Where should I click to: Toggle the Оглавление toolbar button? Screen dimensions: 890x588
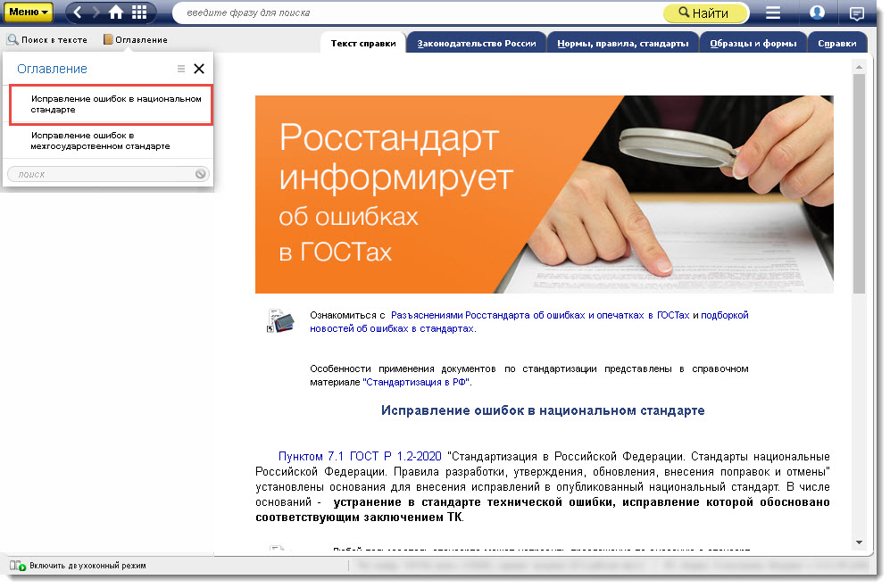tap(135, 40)
